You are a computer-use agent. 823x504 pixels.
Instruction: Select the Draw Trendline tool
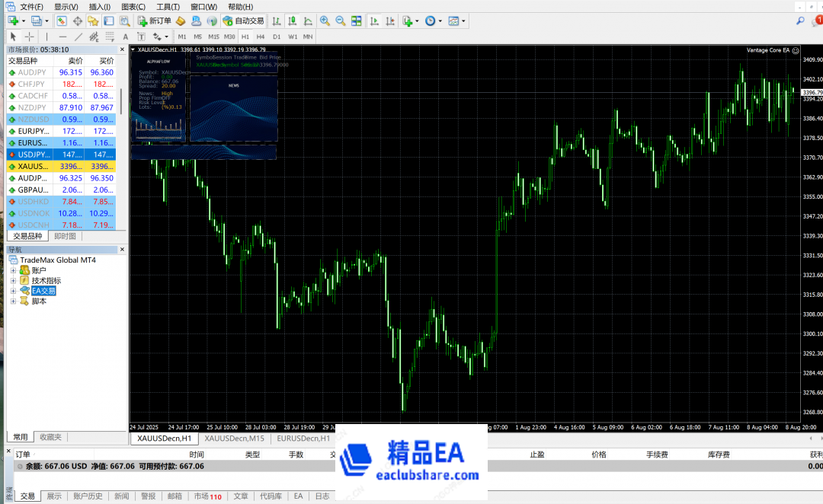78,37
